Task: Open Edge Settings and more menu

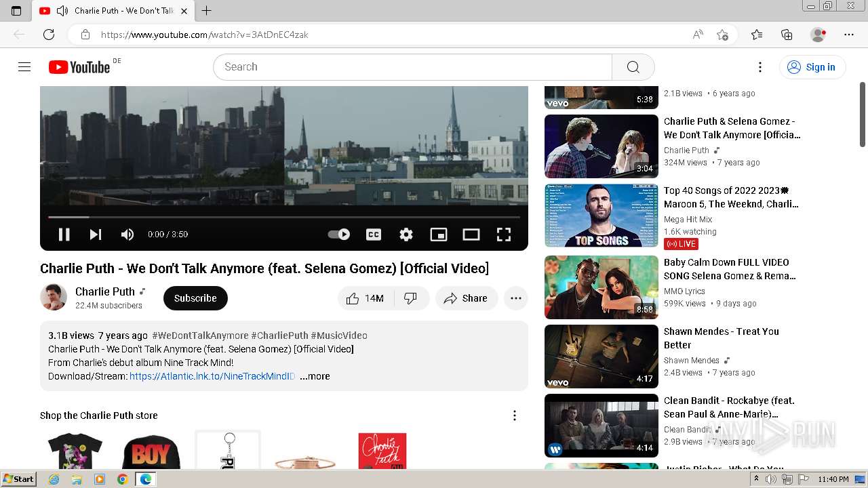Action: (x=849, y=35)
